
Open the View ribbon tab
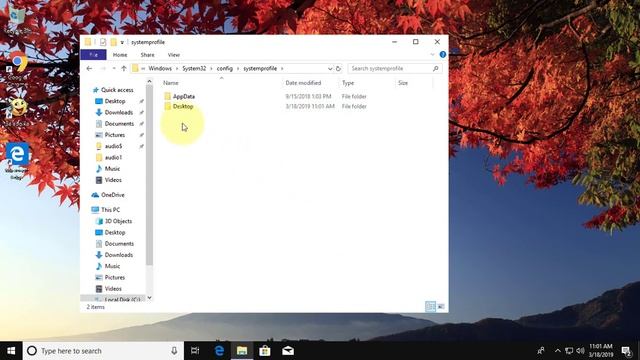pyautogui.click(x=173, y=55)
